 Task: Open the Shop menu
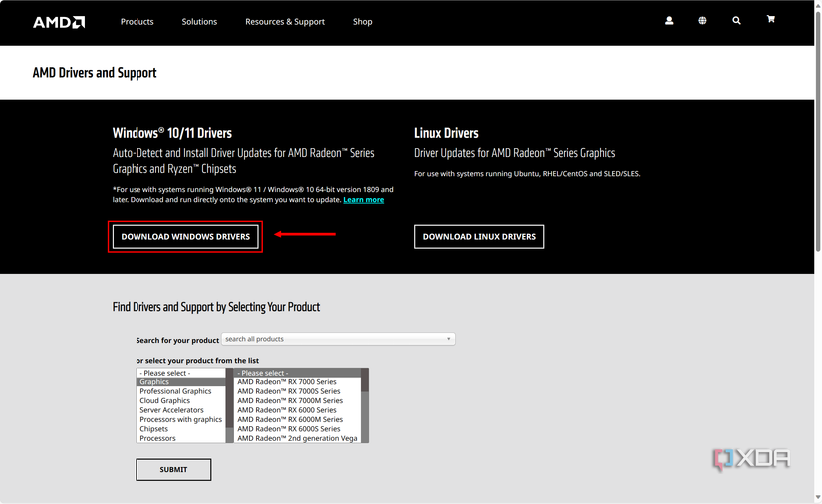pyautogui.click(x=363, y=22)
